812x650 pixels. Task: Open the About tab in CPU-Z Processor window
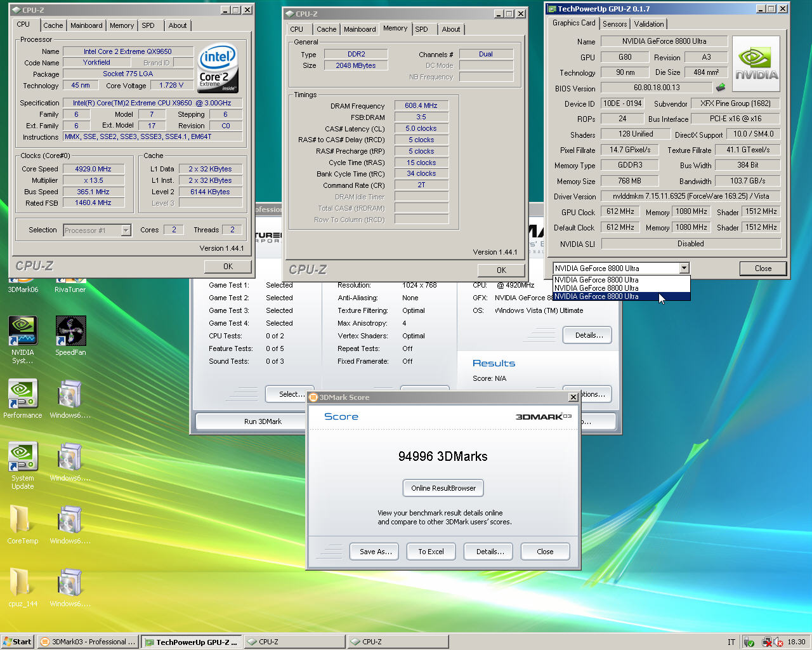coord(178,25)
